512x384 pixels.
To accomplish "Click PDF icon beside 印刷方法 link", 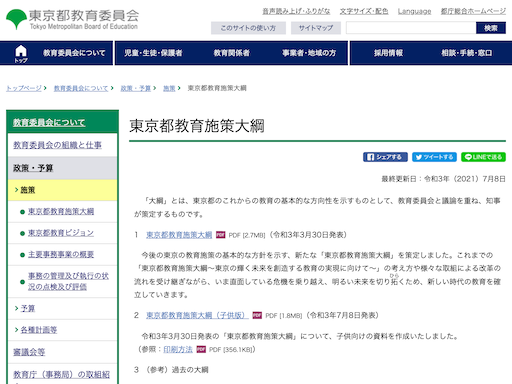I will tap(201, 349).
